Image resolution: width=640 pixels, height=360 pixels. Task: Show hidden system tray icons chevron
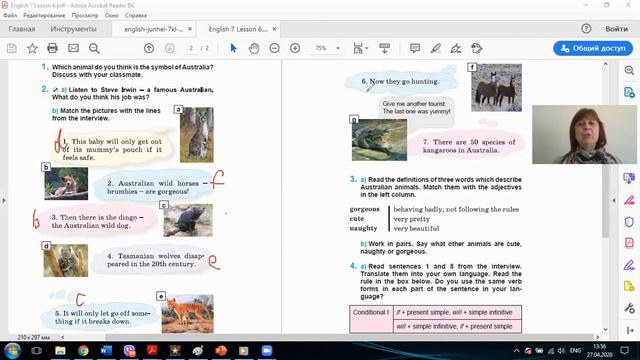(517, 351)
